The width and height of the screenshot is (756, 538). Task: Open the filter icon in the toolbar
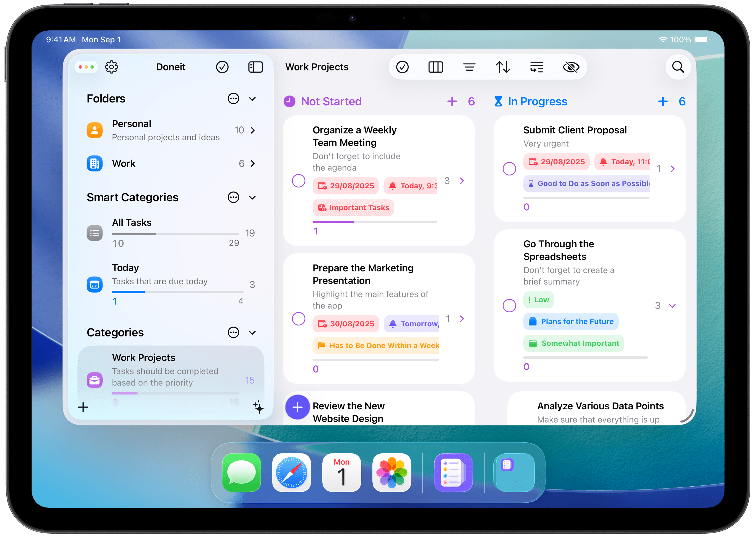[469, 67]
